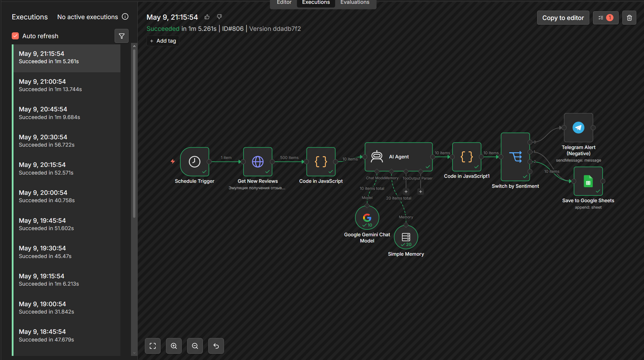This screenshot has height=360, width=644.
Task: Open the checklist issues button showing 1
Action: (606, 18)
